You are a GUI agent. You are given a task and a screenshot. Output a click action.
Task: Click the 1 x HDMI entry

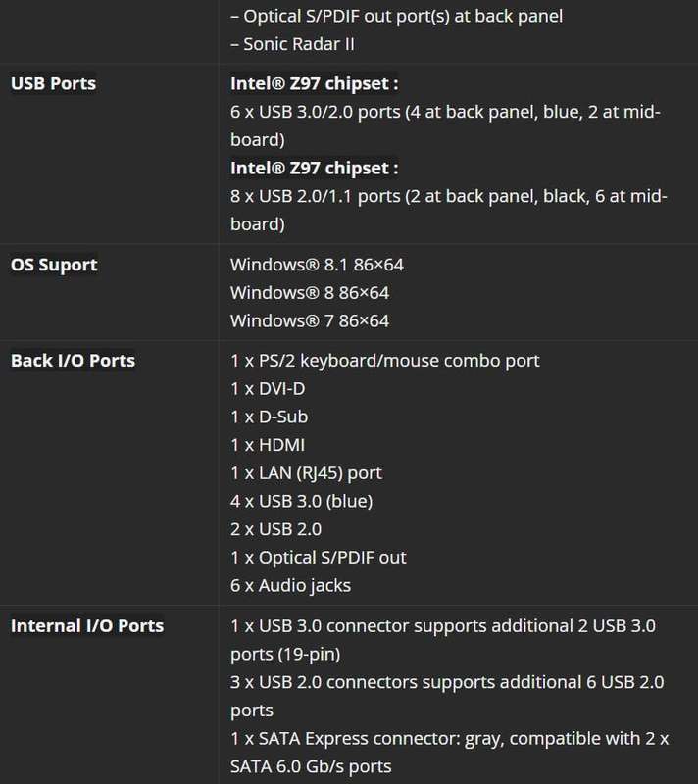[x=268, y=445]
